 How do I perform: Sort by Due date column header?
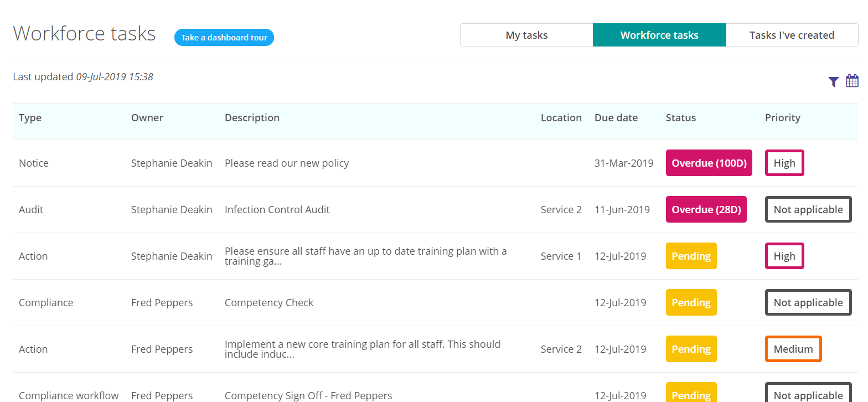pos(616,117)
